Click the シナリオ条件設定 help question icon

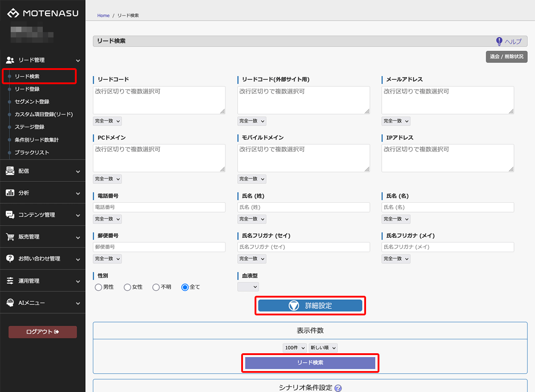338,388
